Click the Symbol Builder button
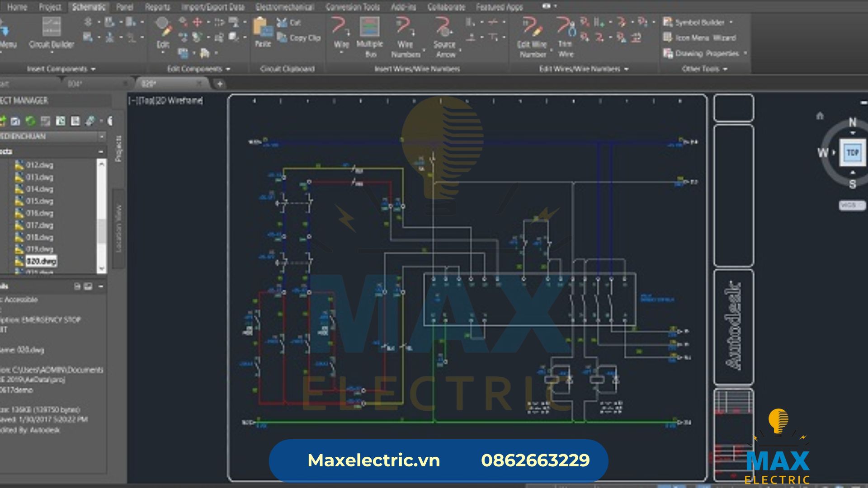The width and height of the screenshot is (868, 488). [698, 22]
